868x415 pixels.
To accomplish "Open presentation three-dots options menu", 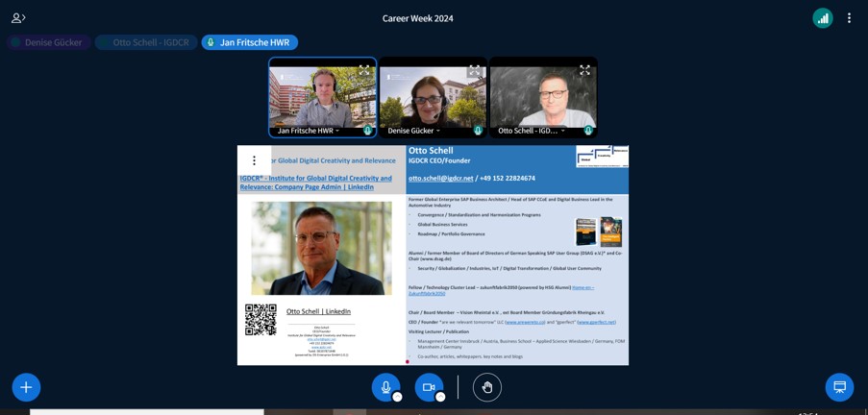I will [254, 160].
